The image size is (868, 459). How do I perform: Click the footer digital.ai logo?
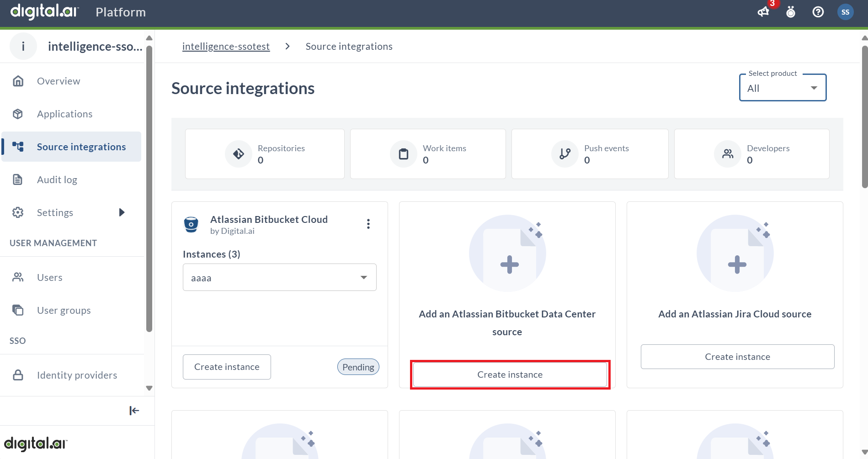tap(36, 443)
